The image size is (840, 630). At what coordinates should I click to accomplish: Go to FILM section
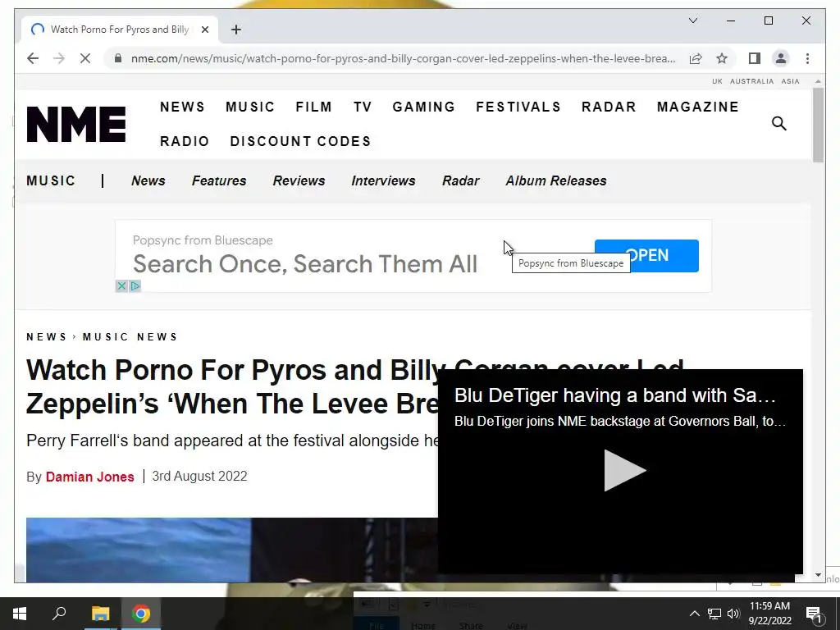click(x=313, y=107)
